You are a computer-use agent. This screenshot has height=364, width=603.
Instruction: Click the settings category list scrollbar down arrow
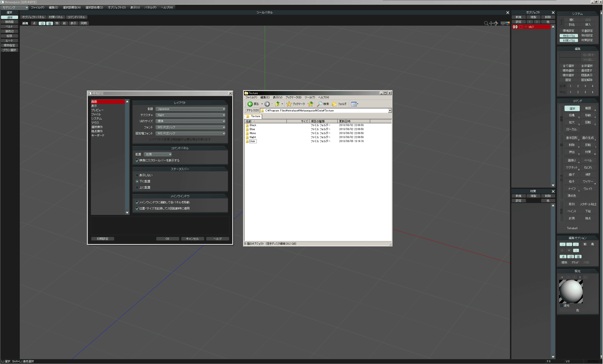[x=127, y=213]
